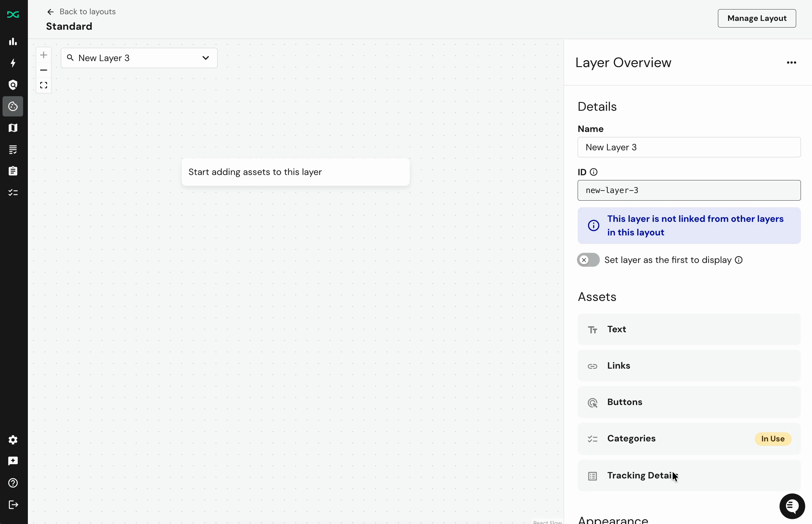Image resolution: width=812 pixels, height=524 pixels.
Task: Click the lightning bolt sidebar icon
Action: 13,63
